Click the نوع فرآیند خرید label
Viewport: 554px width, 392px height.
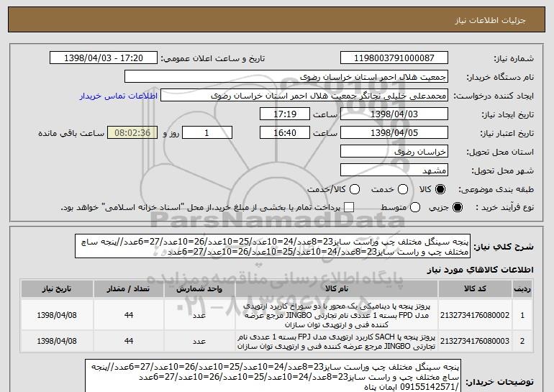[x=505, y=208]
